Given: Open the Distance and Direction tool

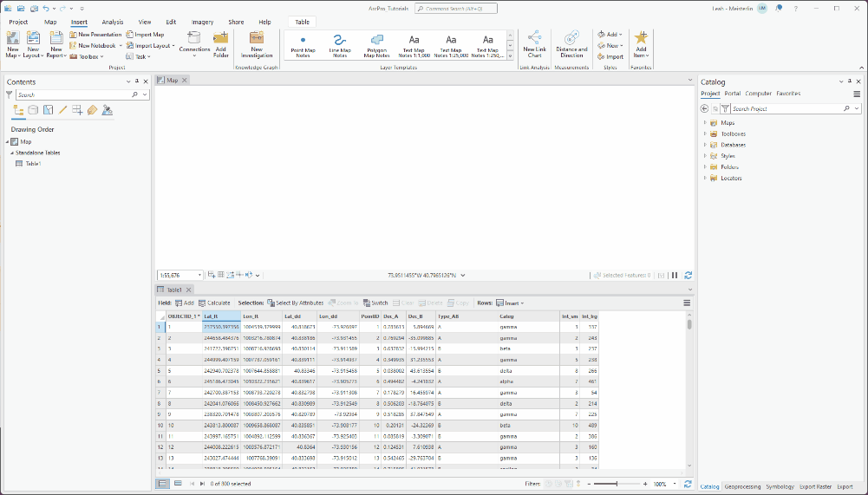Looking at the screenshot, I should coord(571,44).
